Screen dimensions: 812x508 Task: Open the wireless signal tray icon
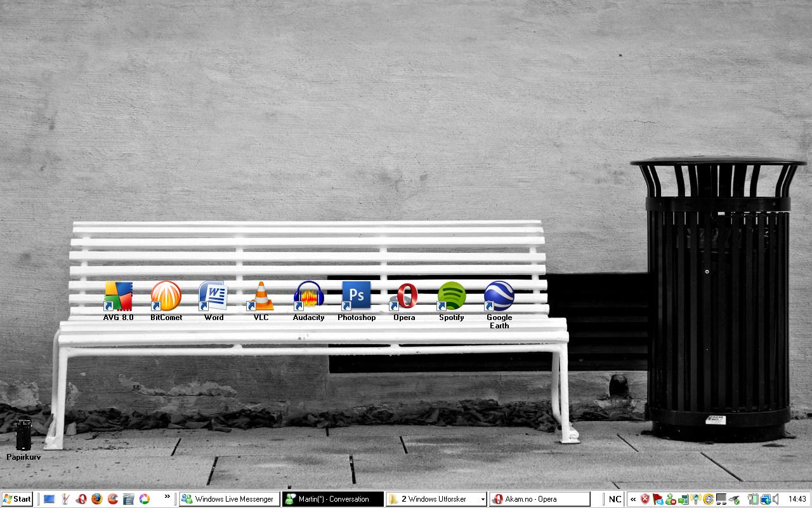click(x=696, y=499)
